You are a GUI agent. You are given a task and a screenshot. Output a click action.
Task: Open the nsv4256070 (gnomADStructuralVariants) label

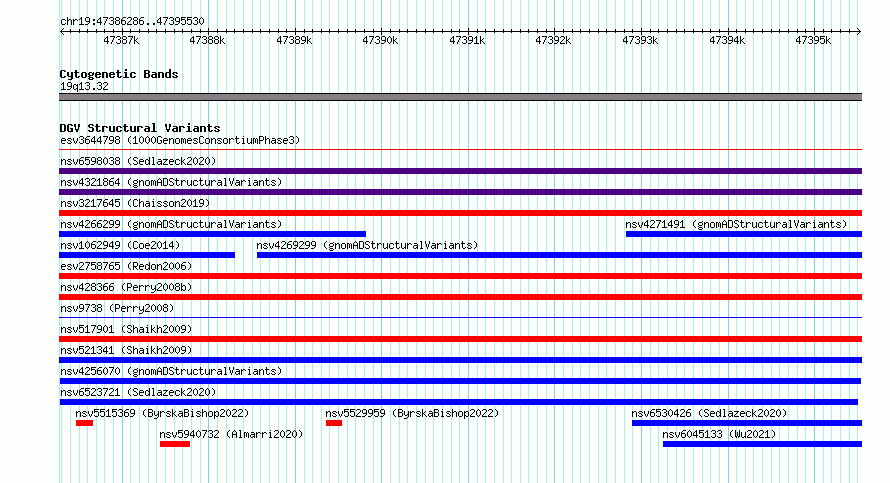[171, 371]
